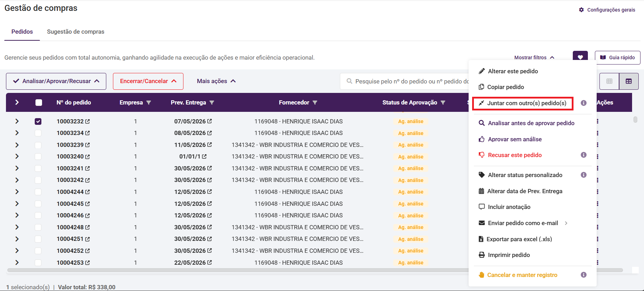Check the checkbox for order 10003240

coord(38,156)
